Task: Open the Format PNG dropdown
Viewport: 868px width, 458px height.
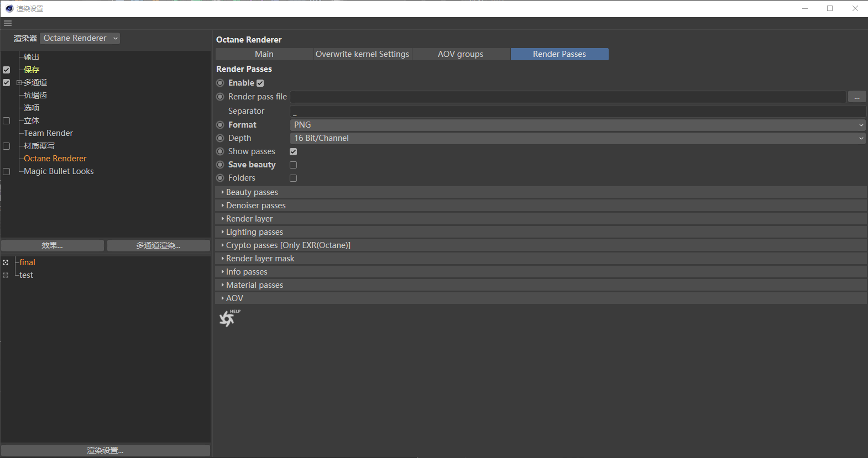Action: [578, 125]
